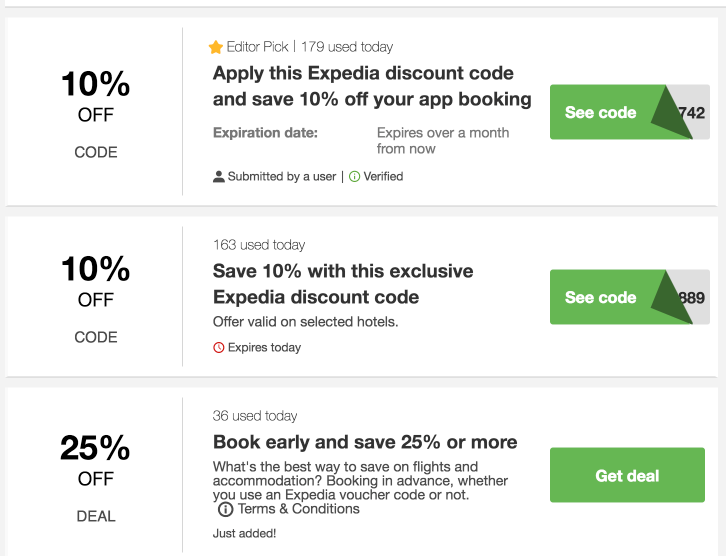Click the first 10% OFF code badge

[x=95, y=110]
